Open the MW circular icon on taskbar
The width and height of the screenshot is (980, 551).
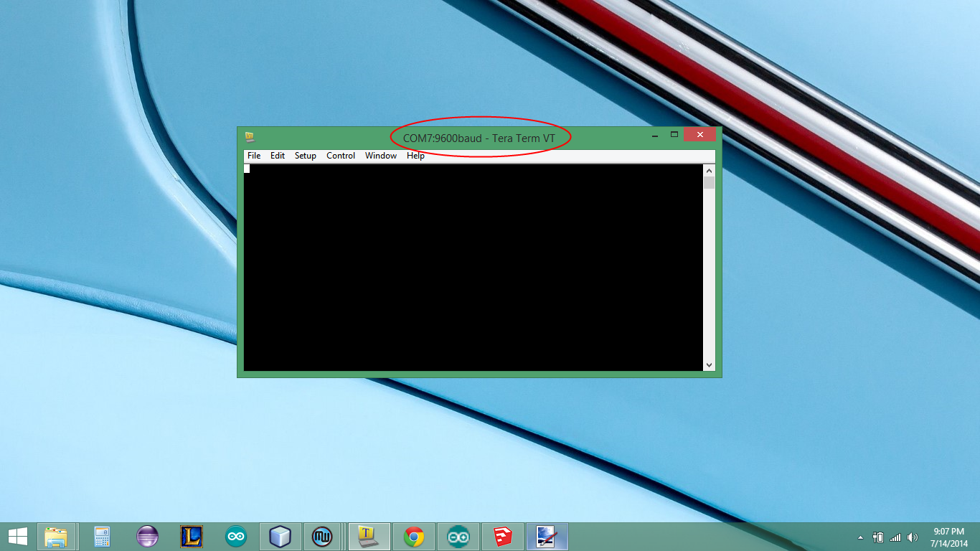(x=322, y=537)
